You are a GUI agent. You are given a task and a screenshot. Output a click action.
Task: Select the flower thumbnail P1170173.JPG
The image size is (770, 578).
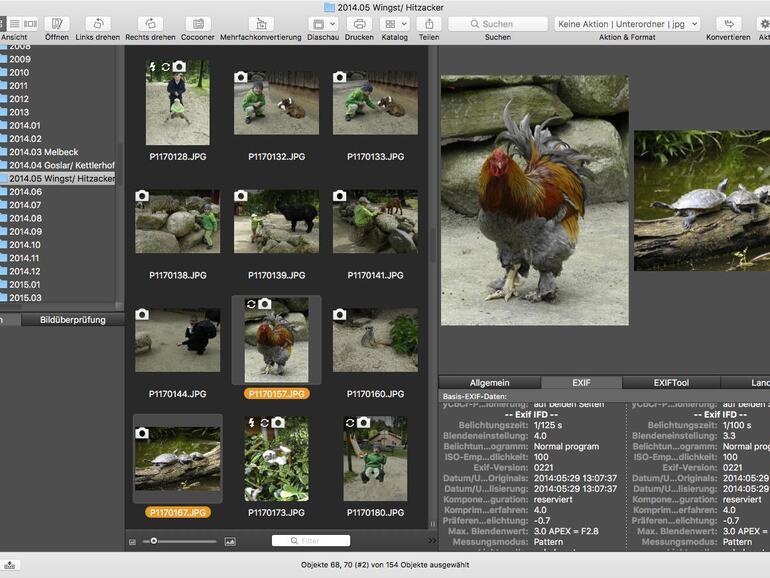(x=276, y=459)
